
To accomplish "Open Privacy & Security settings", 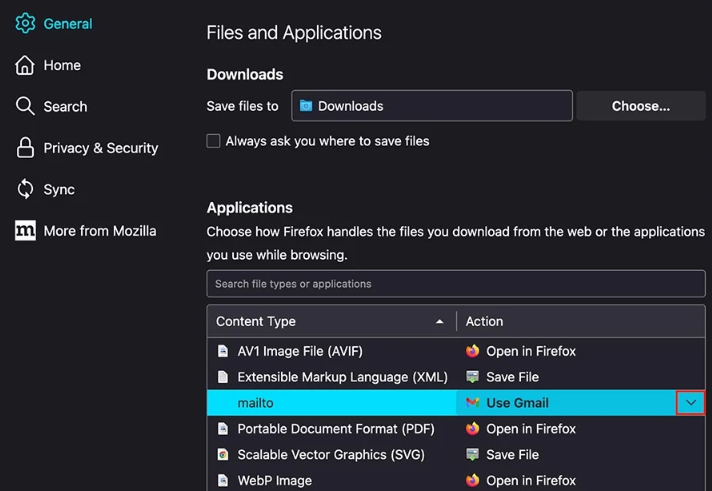I will click(x=100, y=148).
